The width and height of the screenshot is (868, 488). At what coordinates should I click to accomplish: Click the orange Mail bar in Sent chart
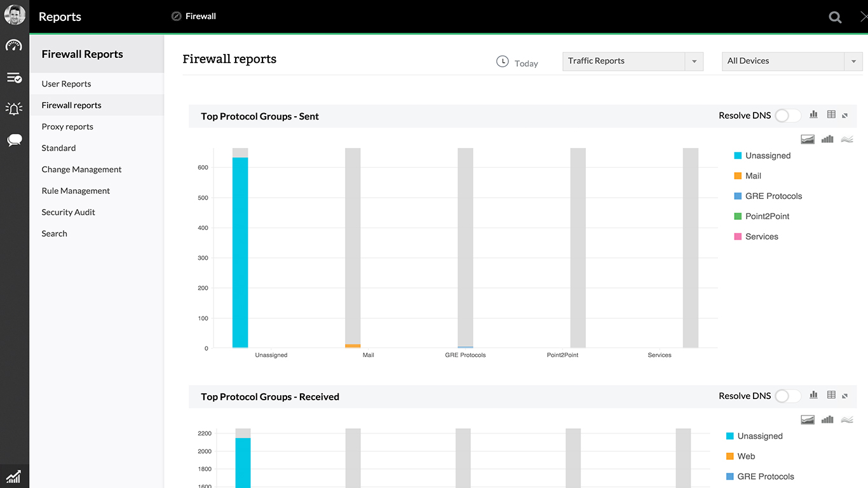pos(353,346)
